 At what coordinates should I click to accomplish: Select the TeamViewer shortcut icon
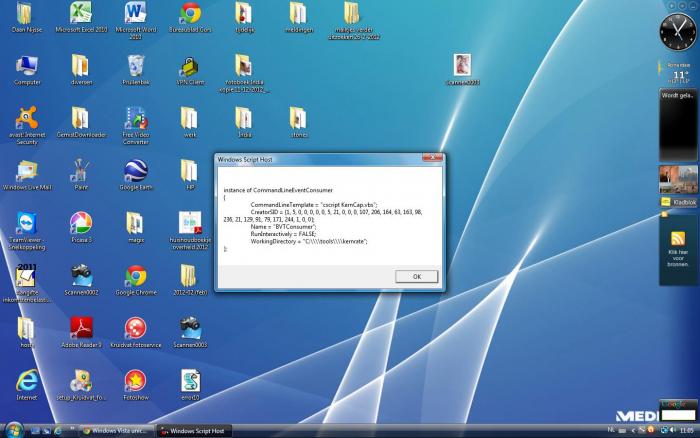tap(27, 223)
